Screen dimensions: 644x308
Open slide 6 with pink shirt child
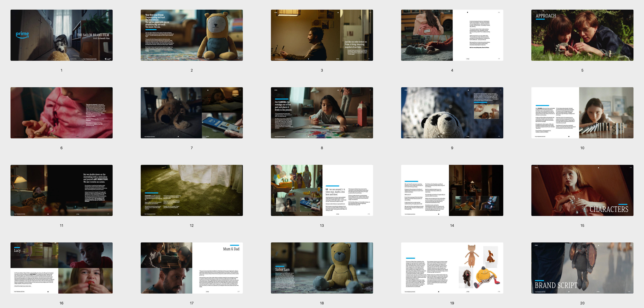[62, 113]
